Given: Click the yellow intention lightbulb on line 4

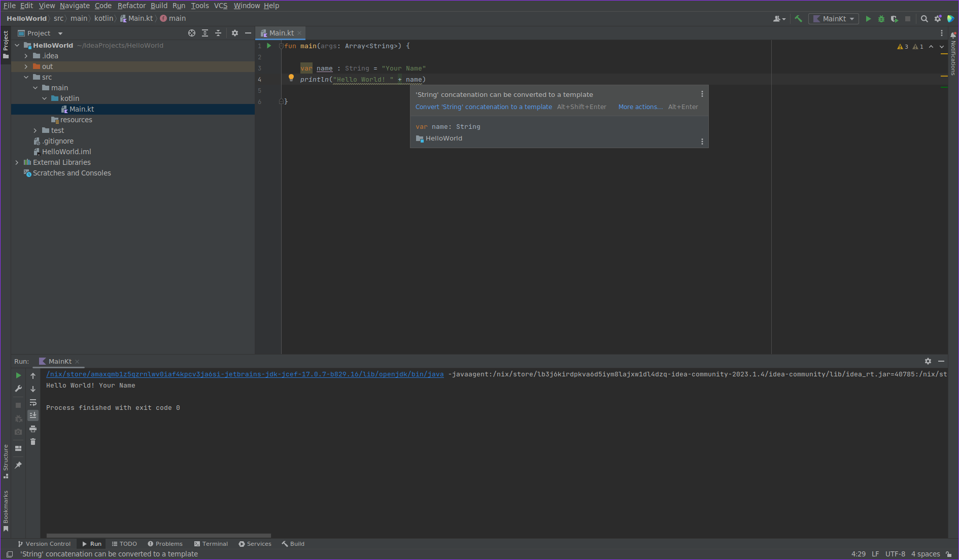Looking at the screenshot, I should tap(291, 78).
